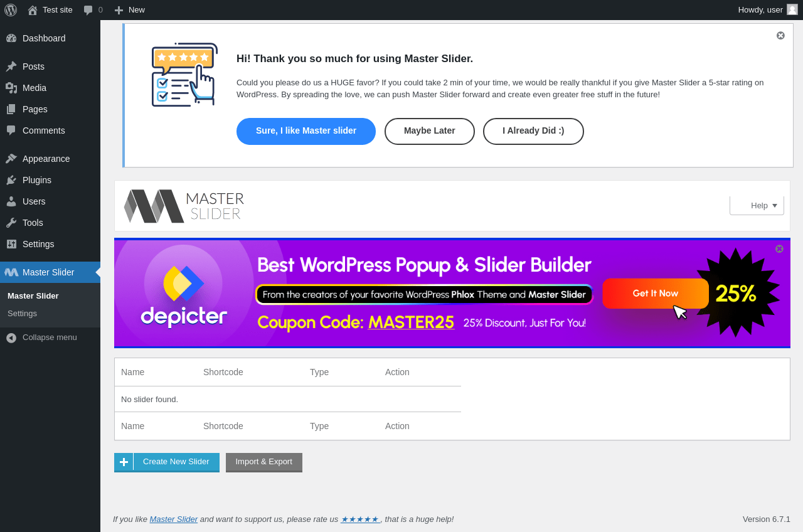Click the Media library icon

tap(11, 88)
